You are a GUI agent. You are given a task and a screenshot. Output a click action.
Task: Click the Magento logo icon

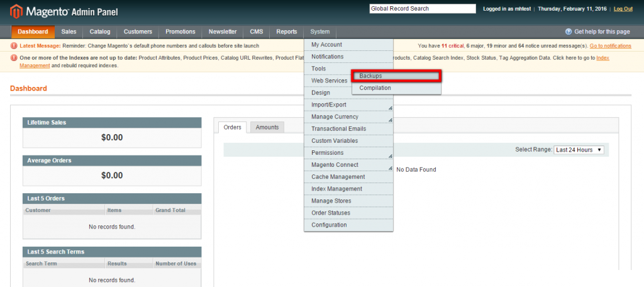[x=16, y=11]
